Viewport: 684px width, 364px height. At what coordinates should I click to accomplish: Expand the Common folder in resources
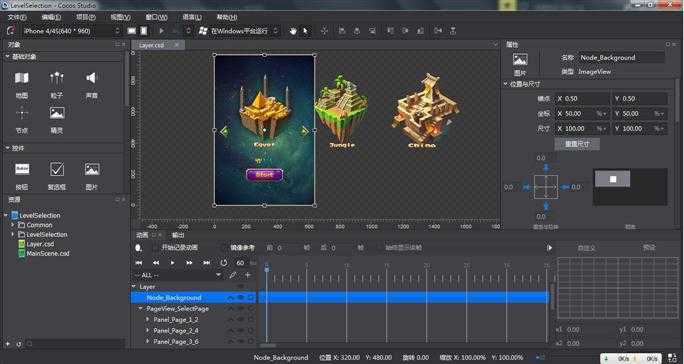pos(13,225)
